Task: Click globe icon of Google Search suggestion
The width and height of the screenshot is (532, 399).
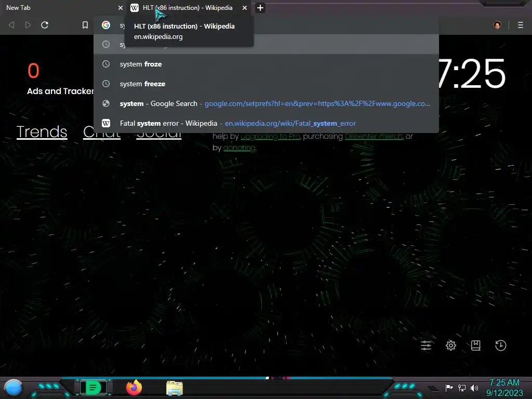Action: 106,103
